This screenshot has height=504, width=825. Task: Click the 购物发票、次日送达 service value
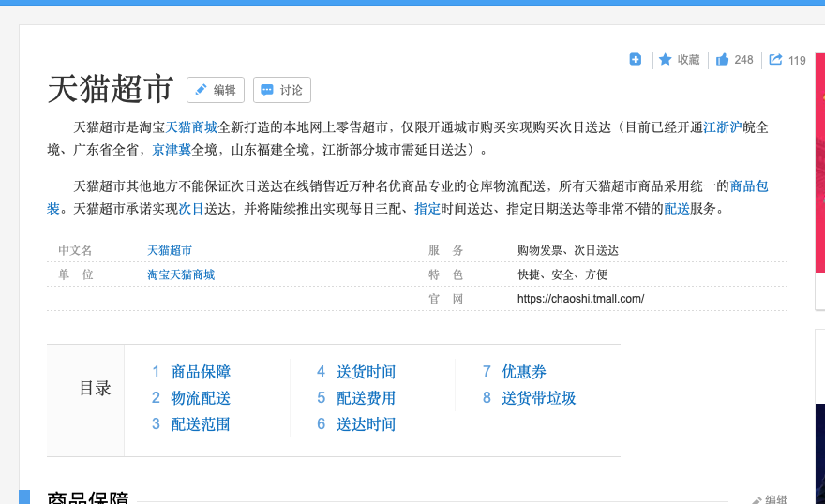pos(568,250)
